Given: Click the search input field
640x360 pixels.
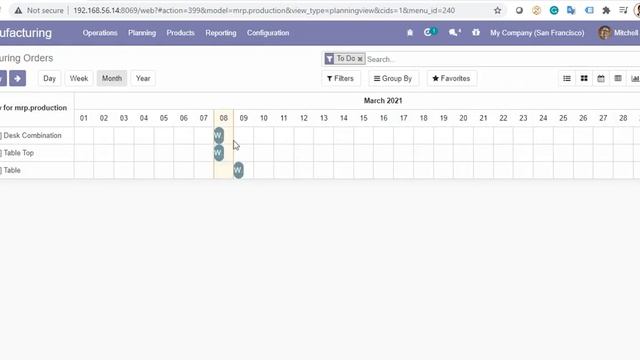Looking at the screenshot, I should (502, 59).
